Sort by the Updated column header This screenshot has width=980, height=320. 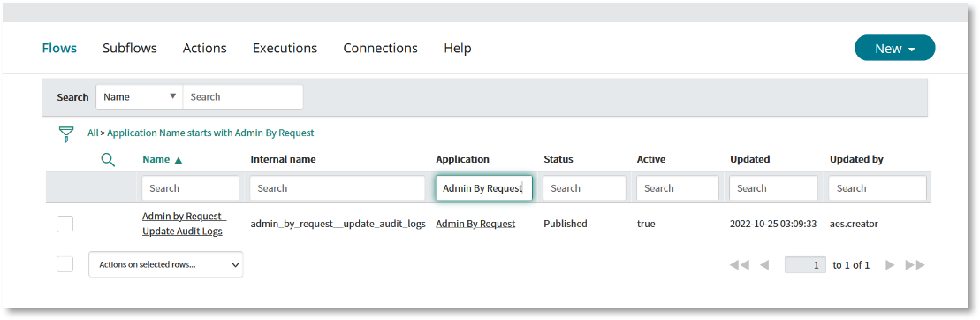point(750,159)
